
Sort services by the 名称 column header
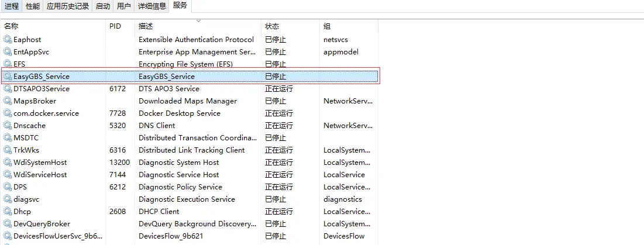click(12, 26)
